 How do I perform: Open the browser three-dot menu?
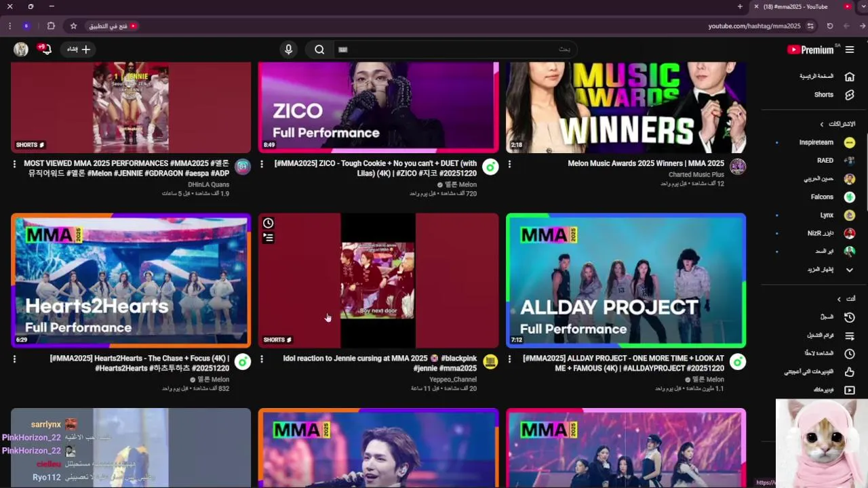coord(9,26)
